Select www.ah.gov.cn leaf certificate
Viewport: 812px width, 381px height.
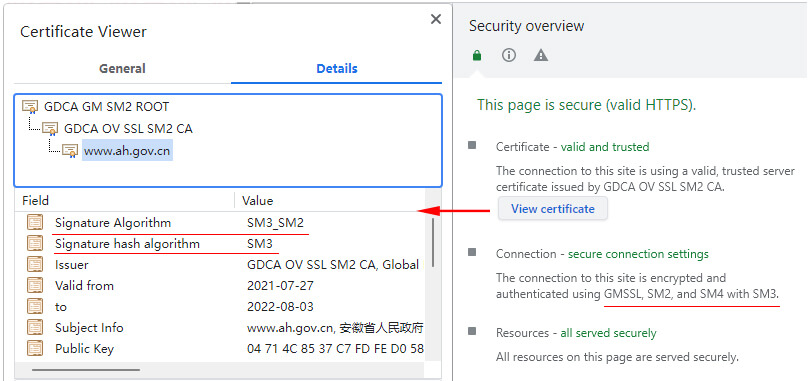point(127,150)
